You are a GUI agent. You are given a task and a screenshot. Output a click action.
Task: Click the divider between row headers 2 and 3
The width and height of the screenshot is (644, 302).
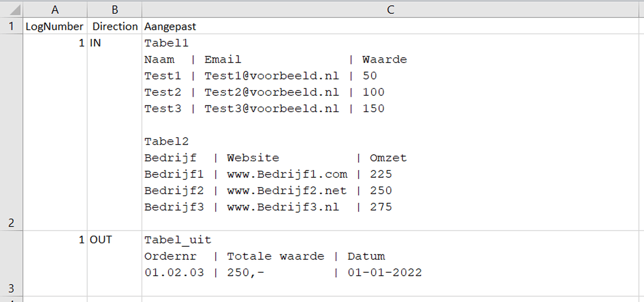click(x=11, y=231)
